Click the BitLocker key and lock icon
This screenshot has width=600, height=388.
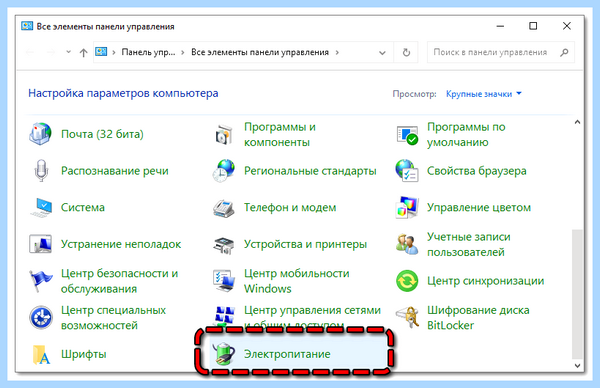pos(407,318)
